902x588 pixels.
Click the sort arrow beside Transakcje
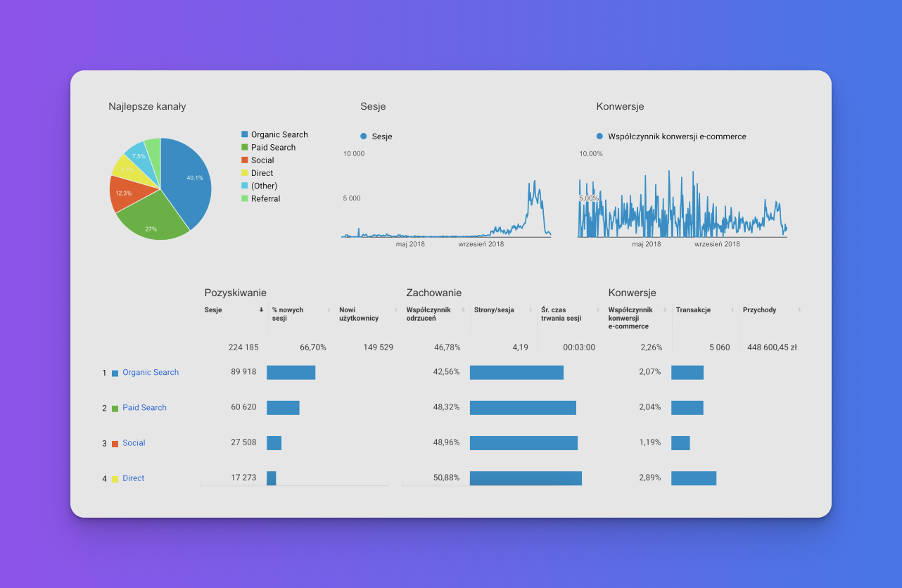[732, 309]
